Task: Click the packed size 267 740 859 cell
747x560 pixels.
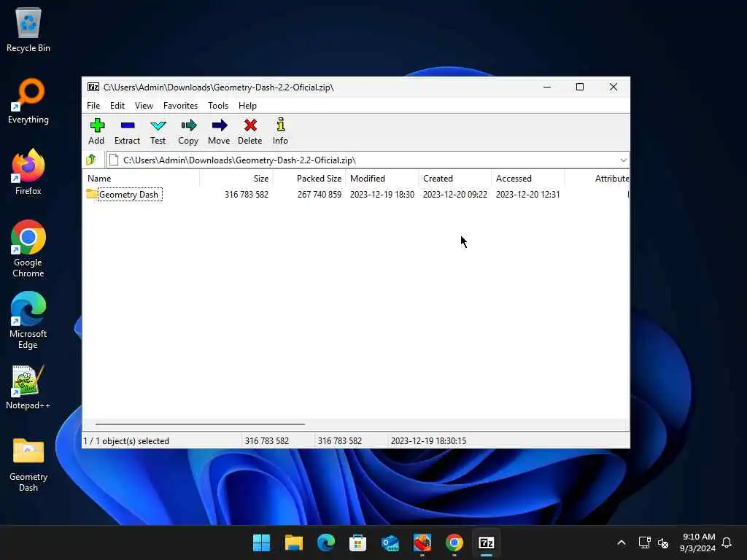Action: (x=320, y=194)
